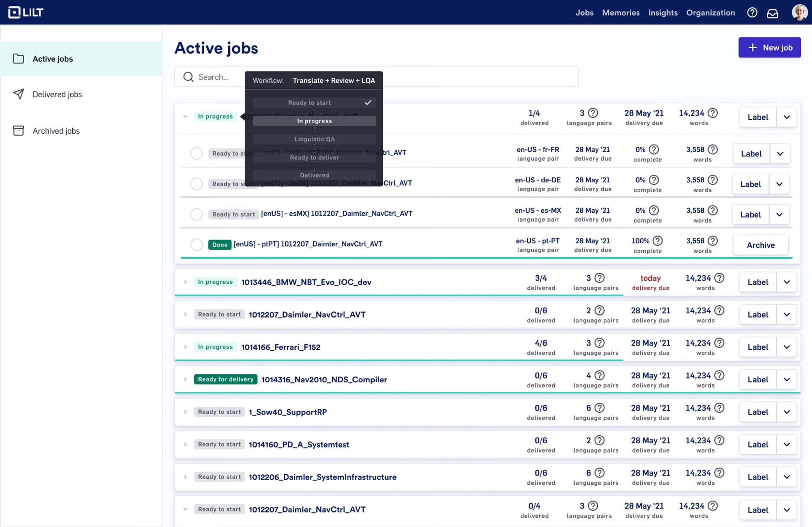Open the inbox tray icon

773,13
